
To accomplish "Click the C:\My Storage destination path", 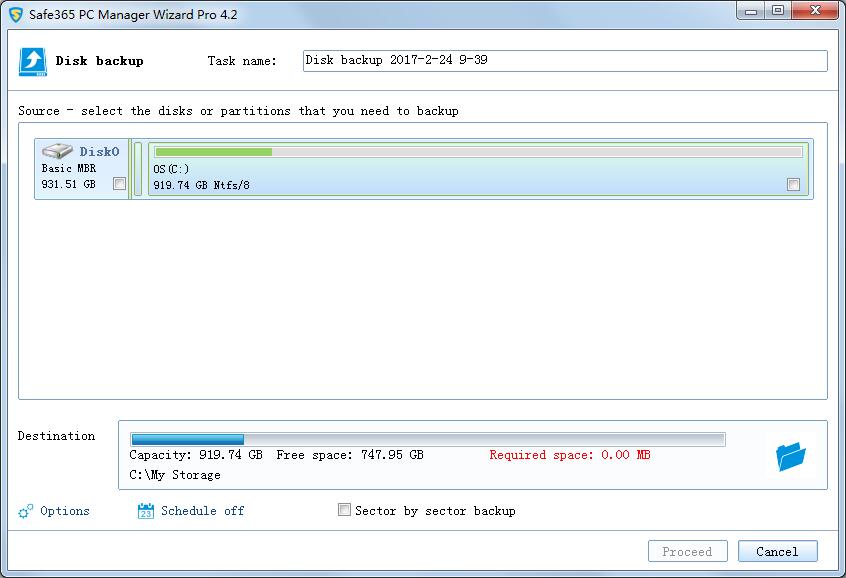I will [175, 475].
